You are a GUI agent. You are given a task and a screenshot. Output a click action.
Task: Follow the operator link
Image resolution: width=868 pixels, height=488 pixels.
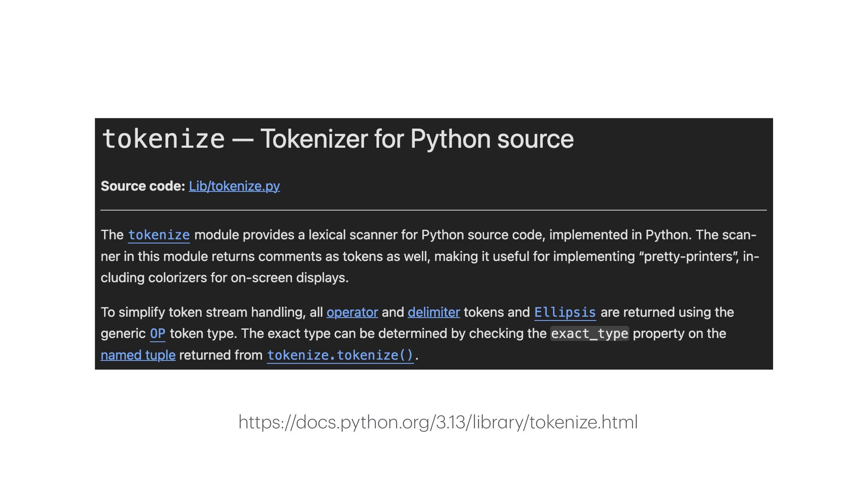[352, 312]
